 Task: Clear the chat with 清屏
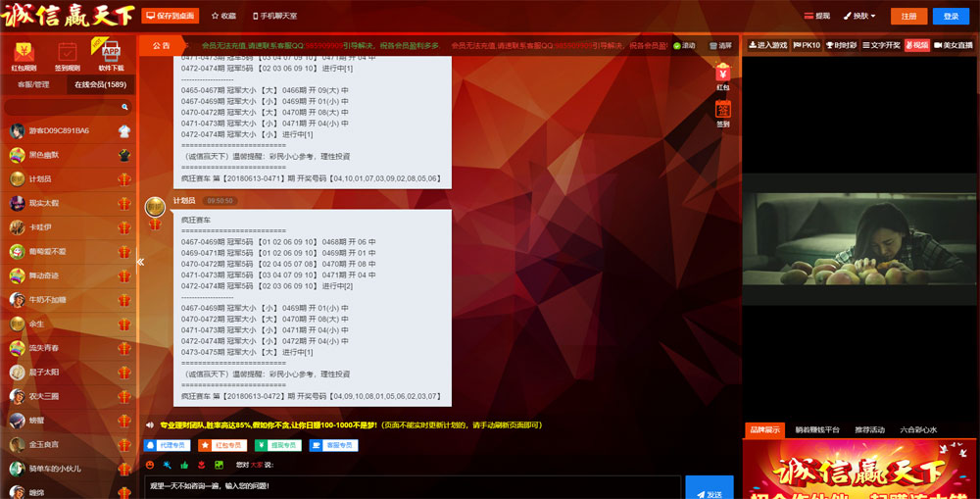(720, 46)
